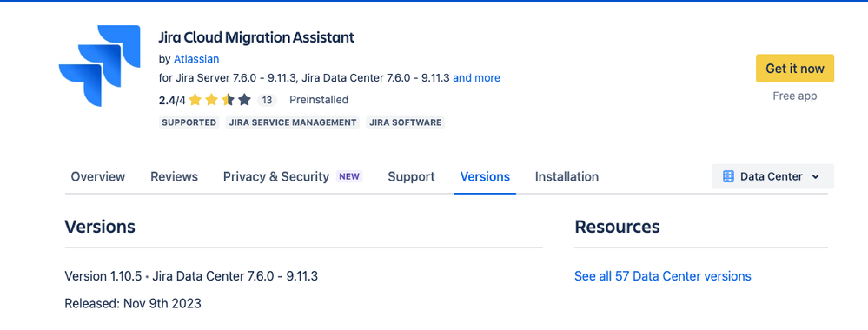Image resolution: width=868 pixels, height=330 pixels.
Task: Click the second yellow rating star
Action: pos(211,100)
